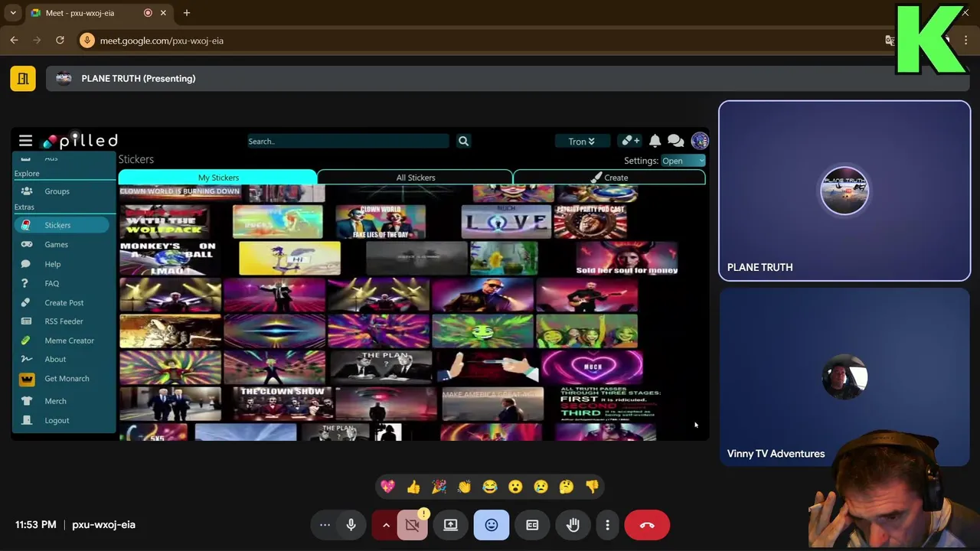Switch to the Create tab
Image resolution: width=980 pixels, height=551 pixels.
tap(609, 178)
